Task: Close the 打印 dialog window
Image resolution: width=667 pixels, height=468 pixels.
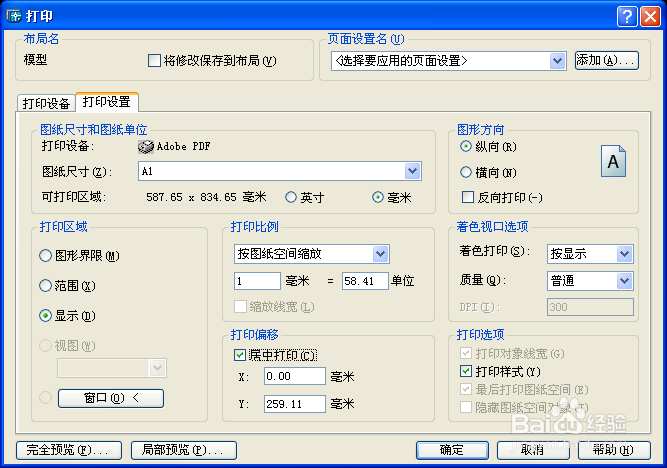Action: pyautogui.click(x=650, y=17)
